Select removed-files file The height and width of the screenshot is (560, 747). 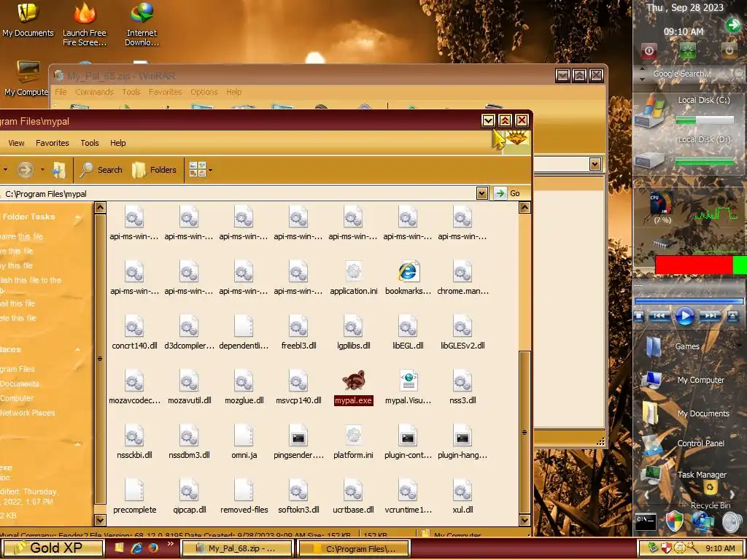(x=244, y=497)
